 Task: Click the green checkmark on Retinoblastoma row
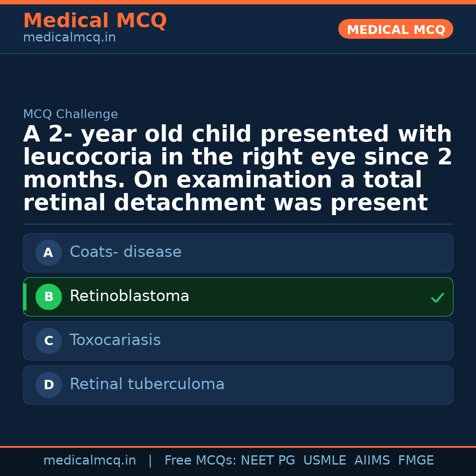point(437,298)
